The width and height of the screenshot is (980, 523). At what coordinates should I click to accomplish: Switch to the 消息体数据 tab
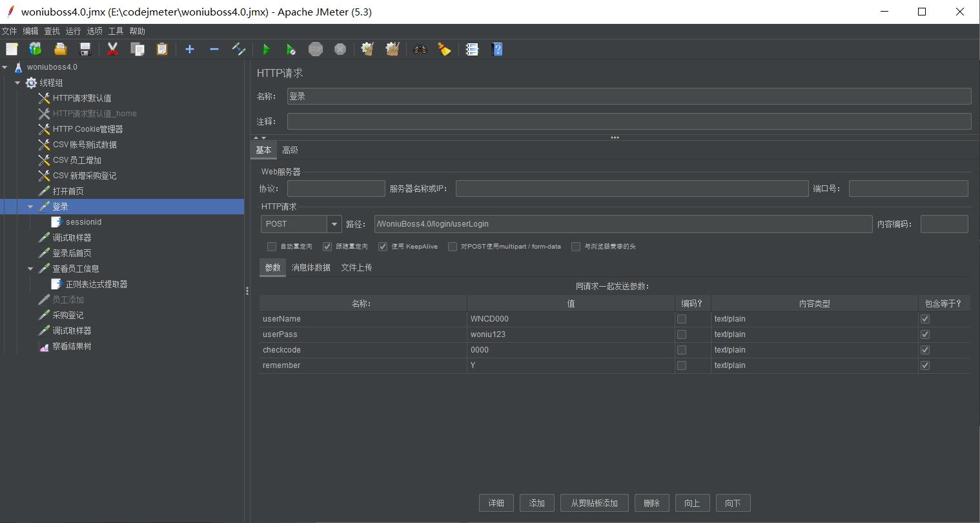(311, 267)
